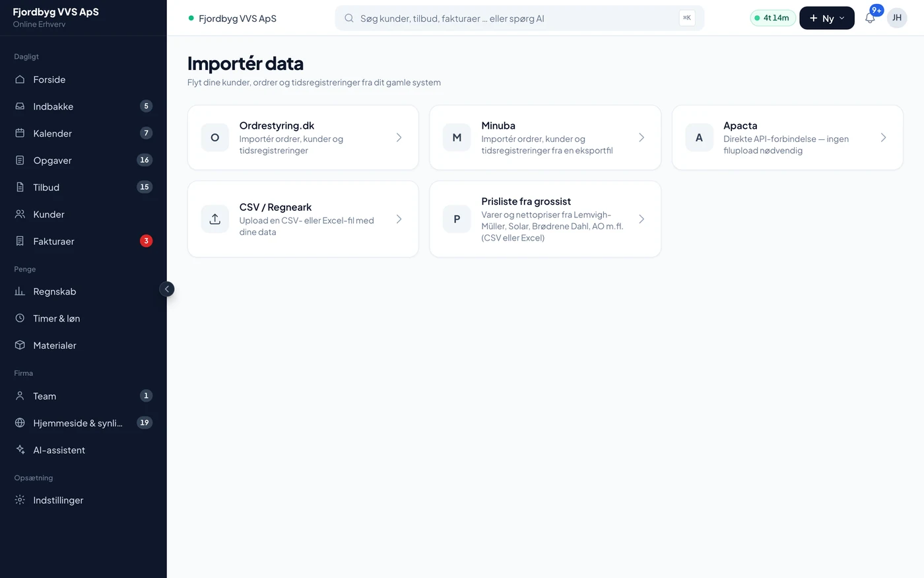Click the Regnskab bar chart icon
The width and height of the screenshot is (924, 578).
point(20,291)
